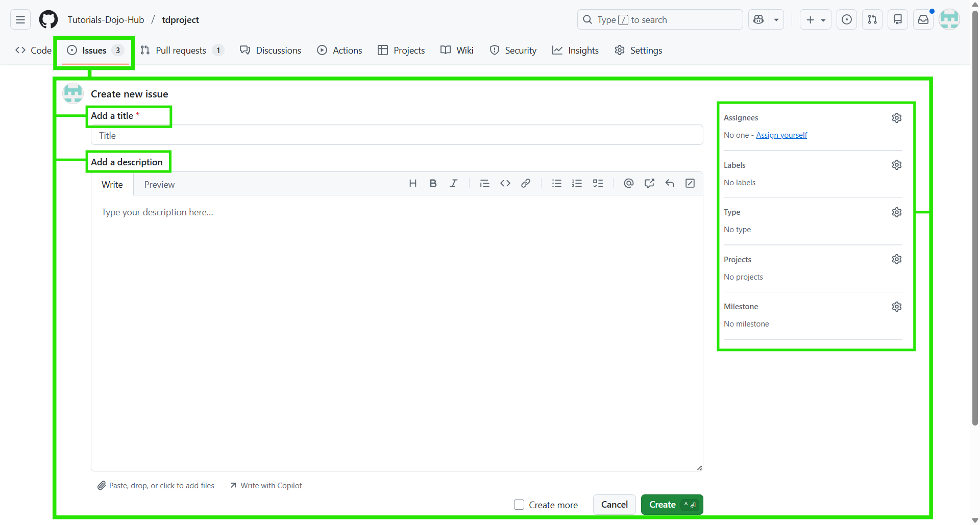Open GitHub notifications inbox

point(923,19)
